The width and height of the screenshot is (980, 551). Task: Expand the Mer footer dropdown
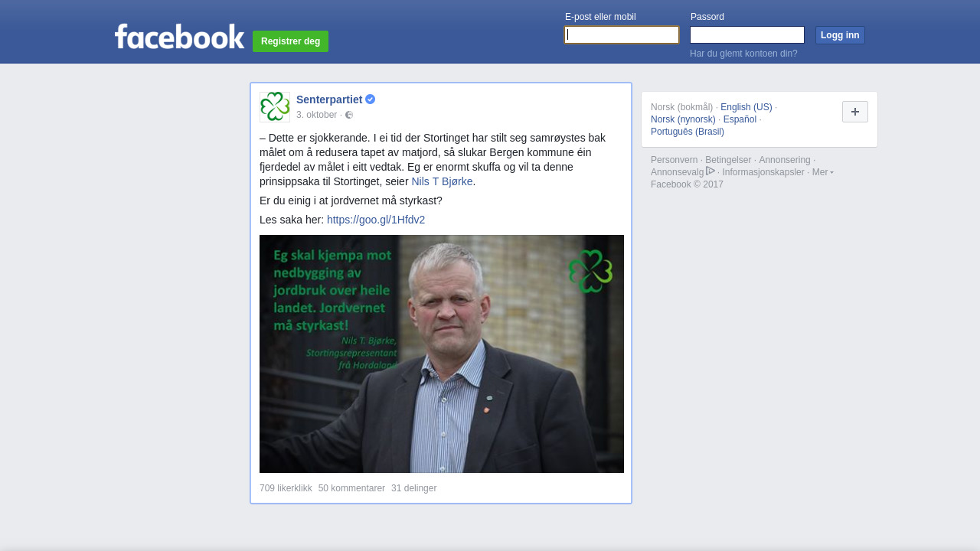coord(823,172)
